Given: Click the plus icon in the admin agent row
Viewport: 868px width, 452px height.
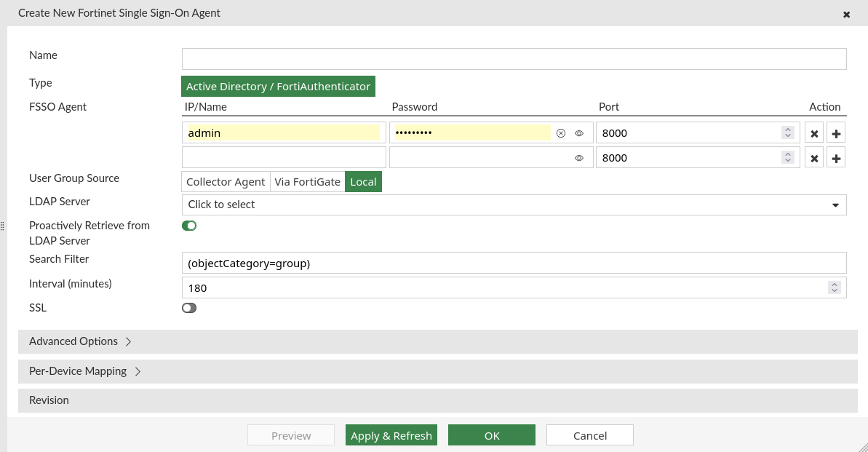Looking at the screenshot, I should click(836, 134).
